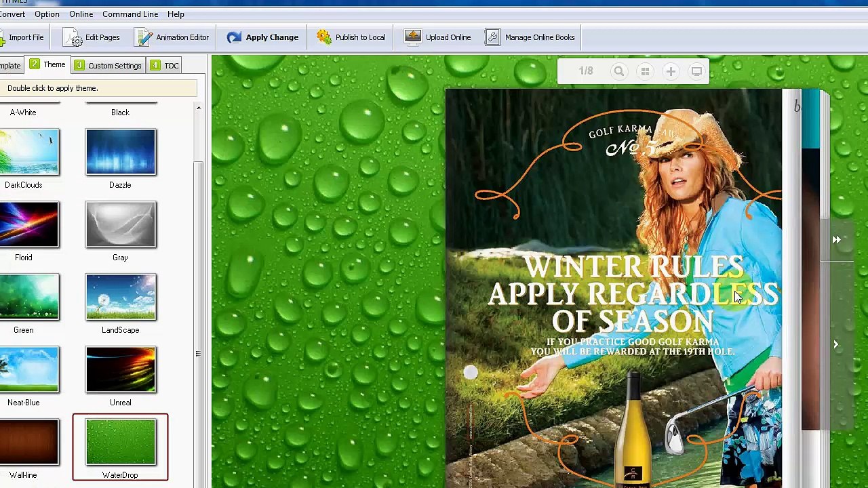Select the Dazzle theme thumbnail
The height and width of the screenshot is (488, 868).
(x=121, y=152)
